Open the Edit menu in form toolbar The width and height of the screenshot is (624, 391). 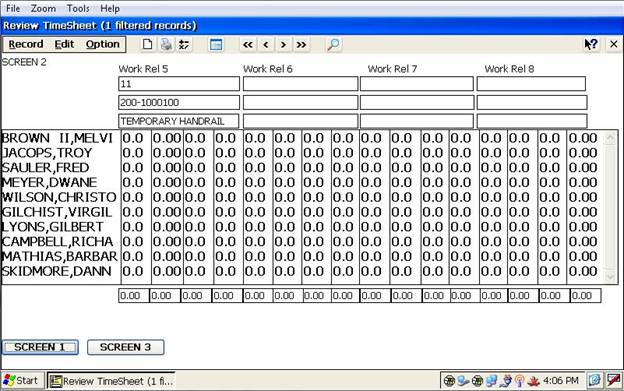coord(64,44)
